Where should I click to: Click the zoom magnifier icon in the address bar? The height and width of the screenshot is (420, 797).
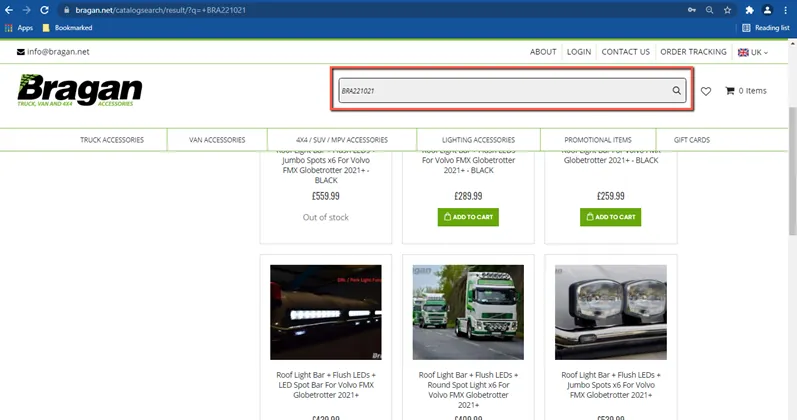710,10
